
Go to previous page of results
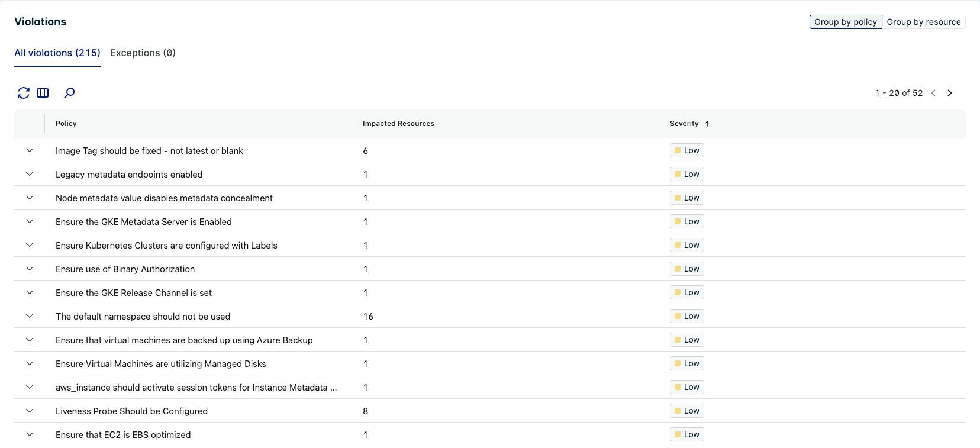[933, 93]
